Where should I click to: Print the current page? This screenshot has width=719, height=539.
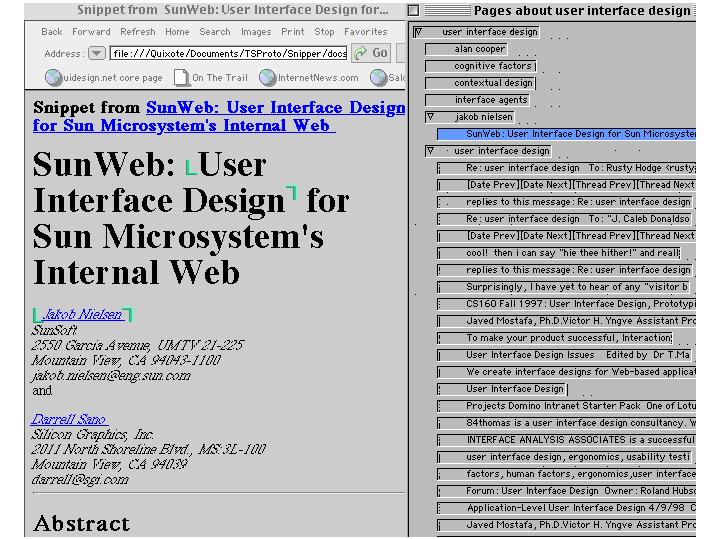coord(293,32)
